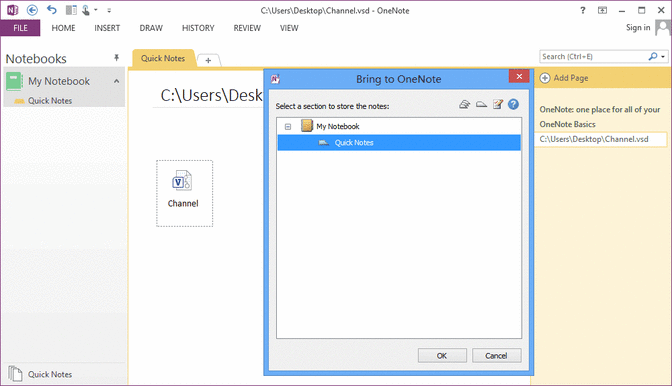672x386 pixels.
Task: Open the FILE tab
Action: click(20, 28)
